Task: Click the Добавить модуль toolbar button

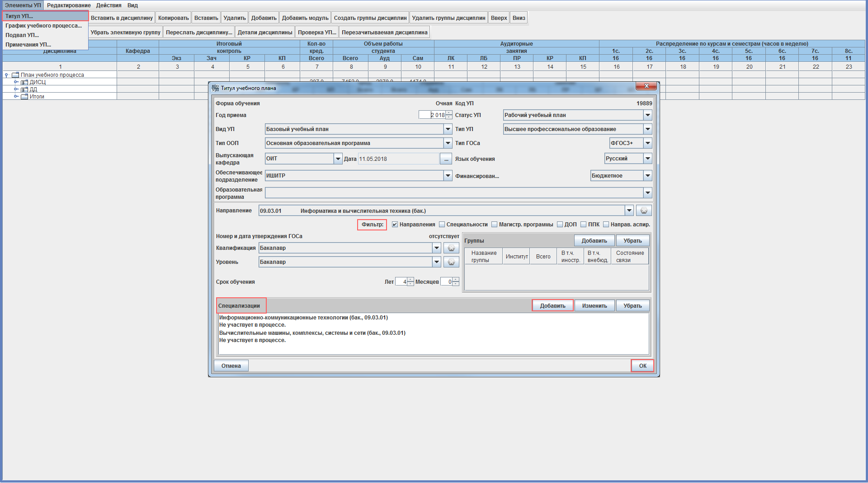Action: tap(305, 18)
